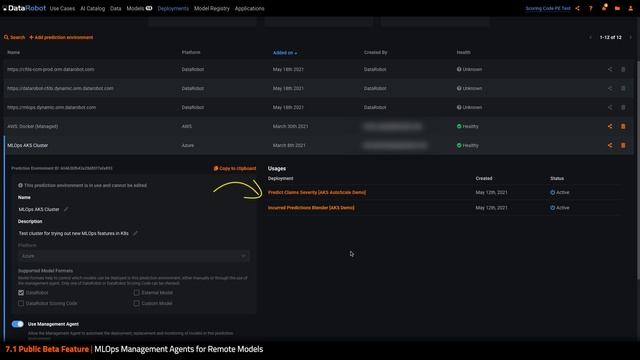Click the Healthy status icon for AWS row
This screenshot has height=360, width=640.
[x=459, y=127]
